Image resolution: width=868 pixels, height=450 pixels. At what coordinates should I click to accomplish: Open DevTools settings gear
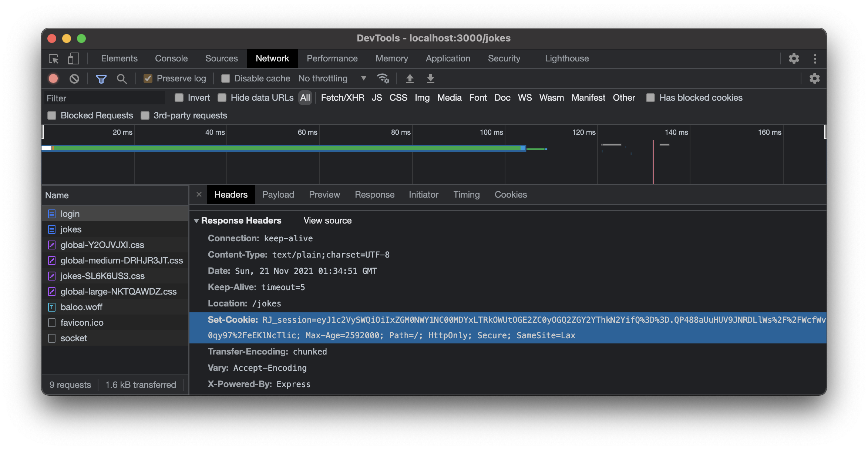(793, 58)
